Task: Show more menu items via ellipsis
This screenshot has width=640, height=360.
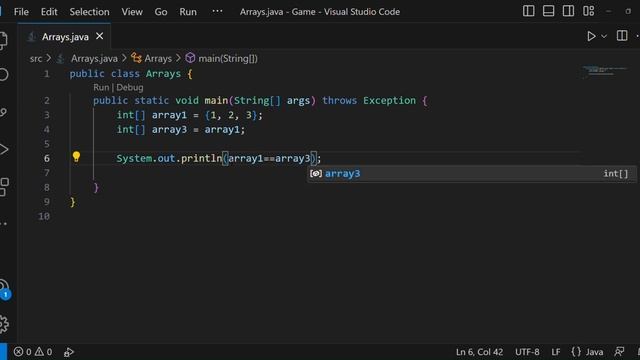Action: [218, 11]
